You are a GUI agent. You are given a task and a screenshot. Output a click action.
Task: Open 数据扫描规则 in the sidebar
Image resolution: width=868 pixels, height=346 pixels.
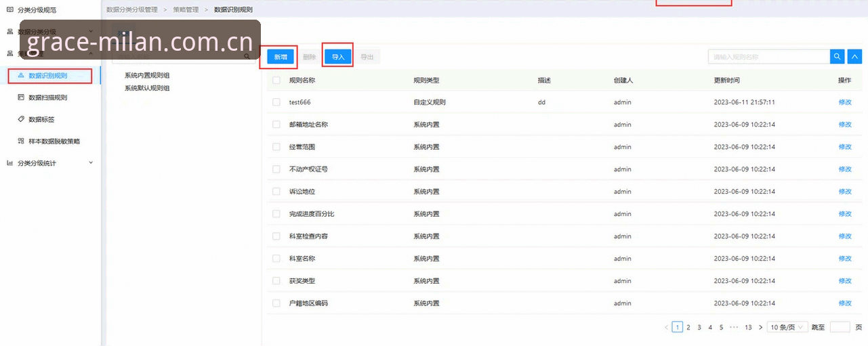47,98
